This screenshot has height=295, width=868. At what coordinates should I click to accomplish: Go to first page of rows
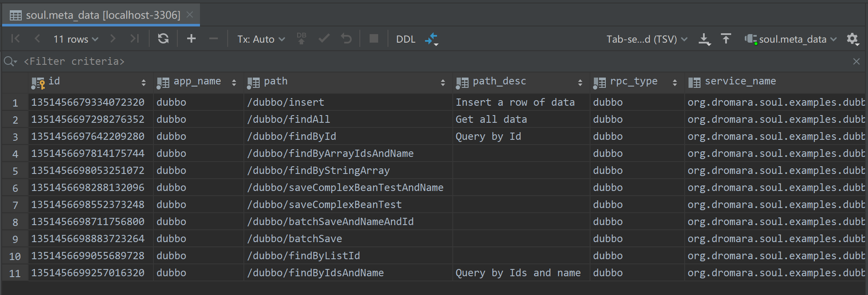(x=15, y=39)
